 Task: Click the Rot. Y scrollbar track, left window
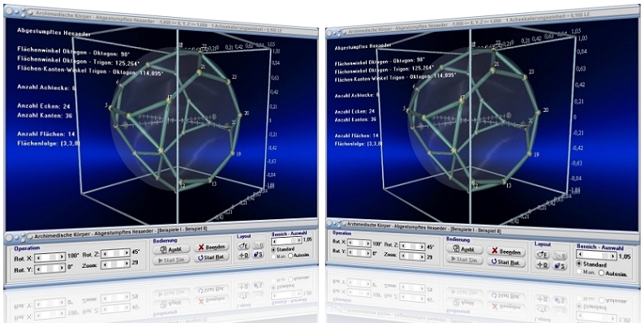click(x=49, y=269)
